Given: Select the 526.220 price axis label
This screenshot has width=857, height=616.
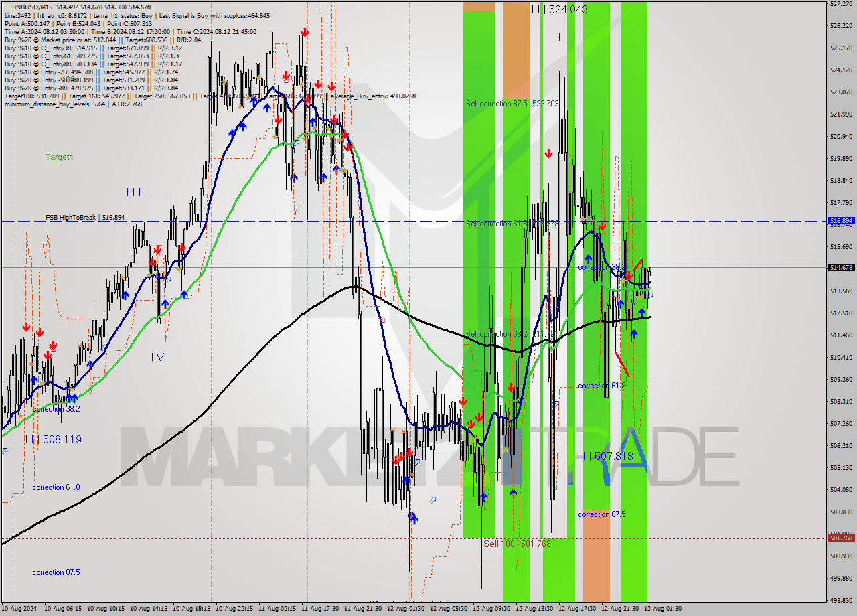Looking at the screenshot, I should (x=841, y=26).
